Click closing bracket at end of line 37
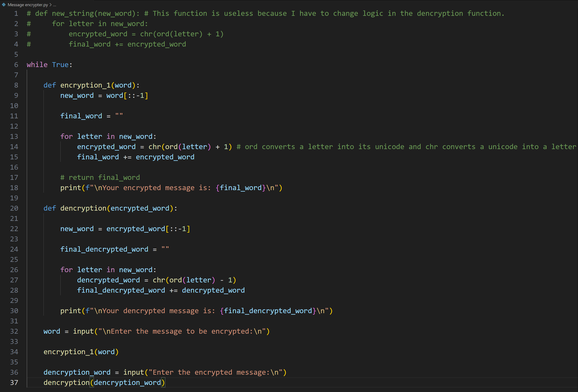Viewport: 578px width, 392px height. [163, 383]
